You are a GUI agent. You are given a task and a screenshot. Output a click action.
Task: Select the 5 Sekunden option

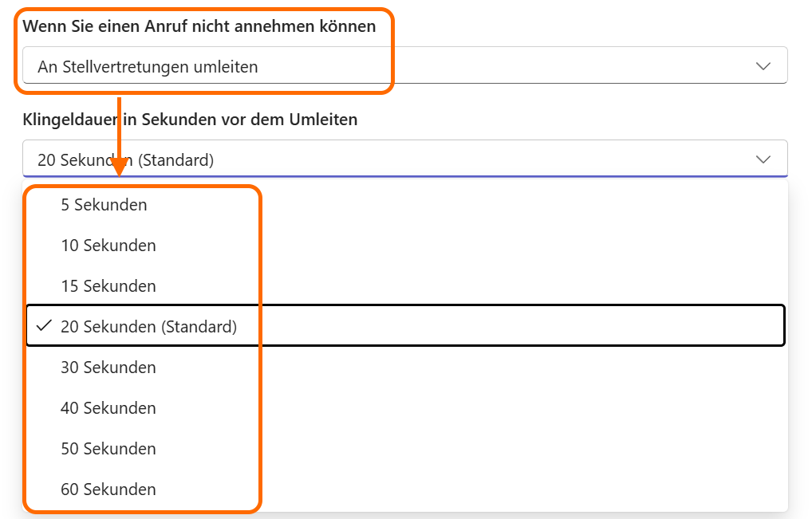pos(104,205)
